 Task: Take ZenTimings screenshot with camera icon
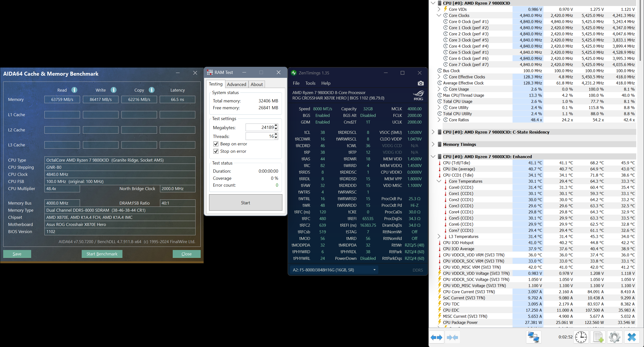(421, 83)
